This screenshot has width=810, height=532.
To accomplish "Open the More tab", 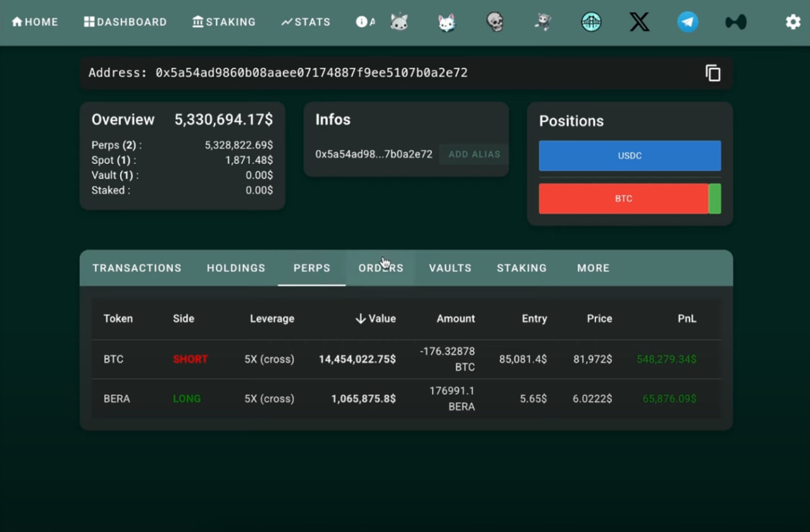I will [593, 268].
